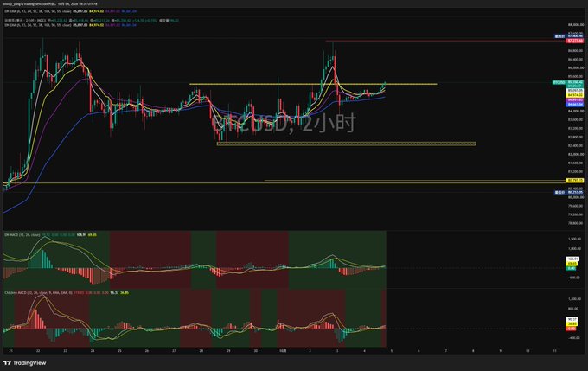Viewport: 588px width, 371px height.
Task: Click the MACD (12, 26, close) indicator legend
Action: [51, 235]
